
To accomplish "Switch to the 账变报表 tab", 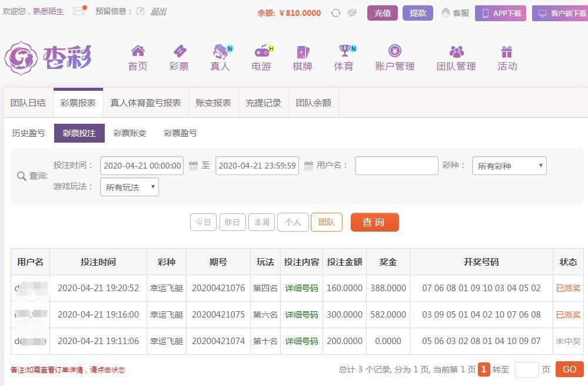I will click(x=213, y=103).
